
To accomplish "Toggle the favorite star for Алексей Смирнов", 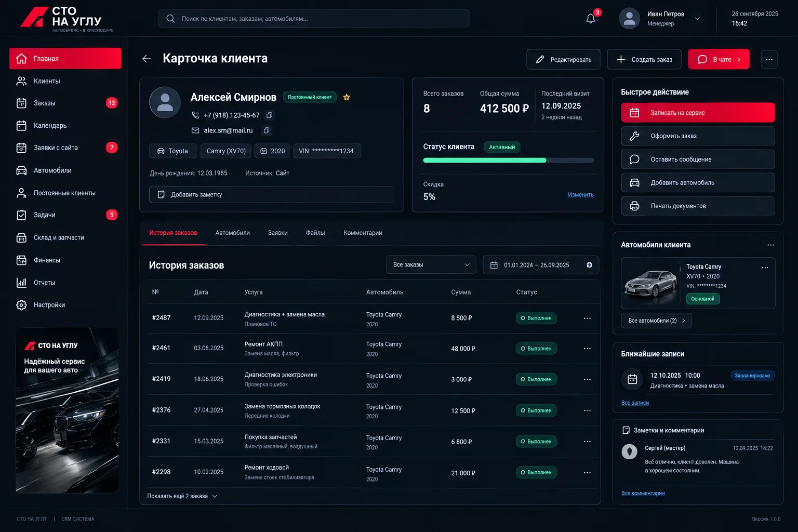I will 347,97.
